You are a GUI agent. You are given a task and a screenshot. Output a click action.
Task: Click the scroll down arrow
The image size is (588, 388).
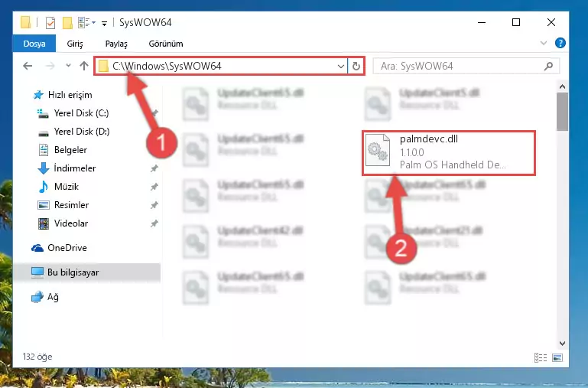(x=562, y=343)
